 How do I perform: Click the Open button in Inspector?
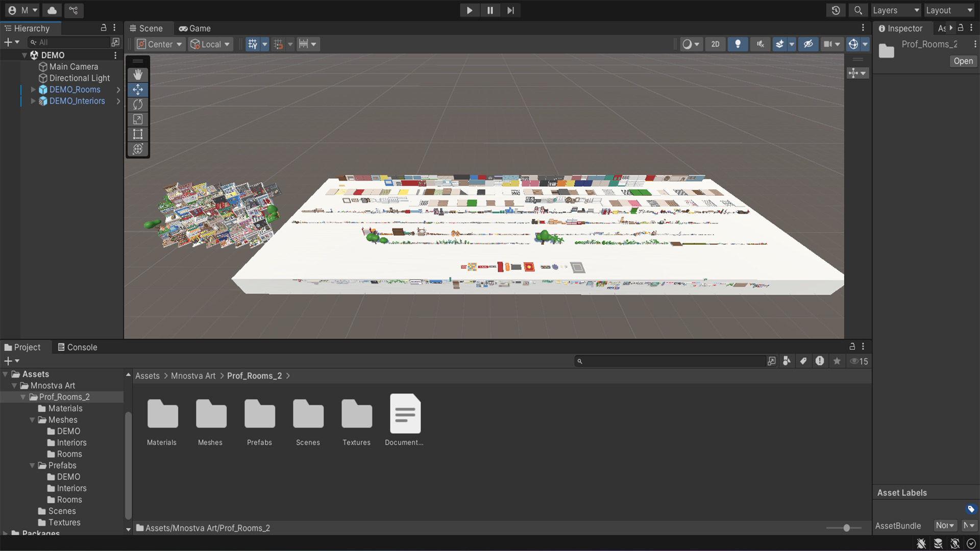click(963, 61)
